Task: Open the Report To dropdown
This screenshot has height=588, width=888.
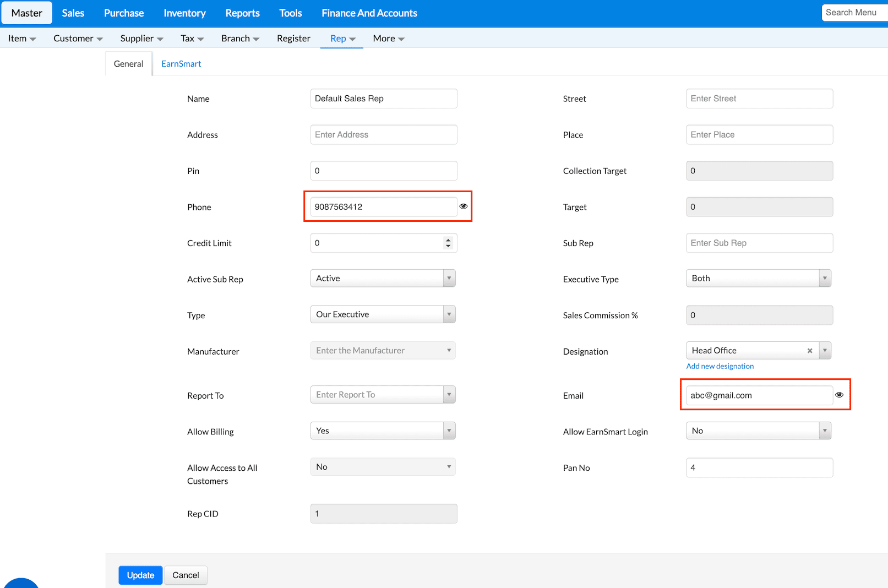Action: point(383,395)
